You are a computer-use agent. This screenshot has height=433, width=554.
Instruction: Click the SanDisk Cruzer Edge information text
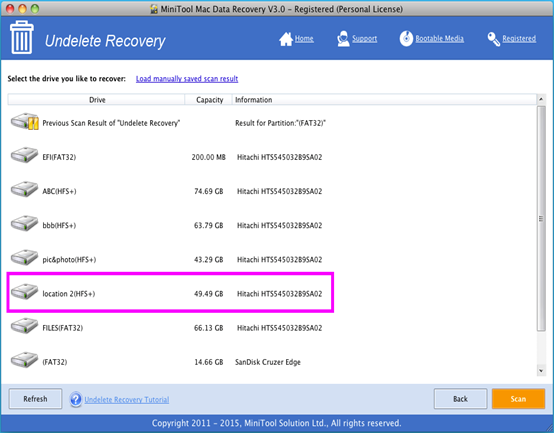tap(268, 362)
